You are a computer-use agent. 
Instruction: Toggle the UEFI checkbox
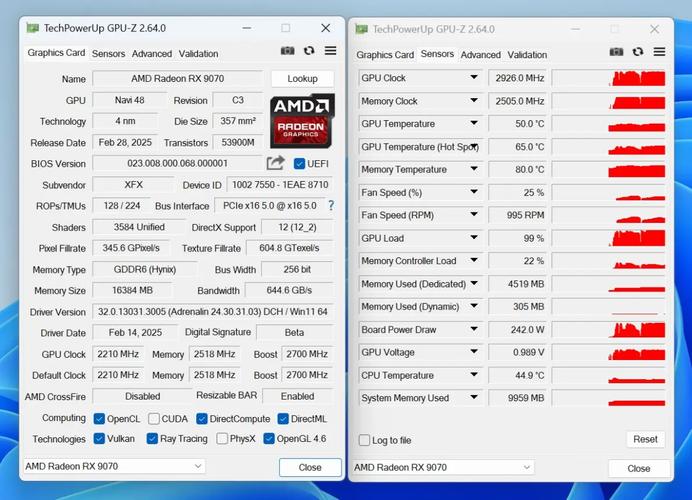(x=300, y=164)
